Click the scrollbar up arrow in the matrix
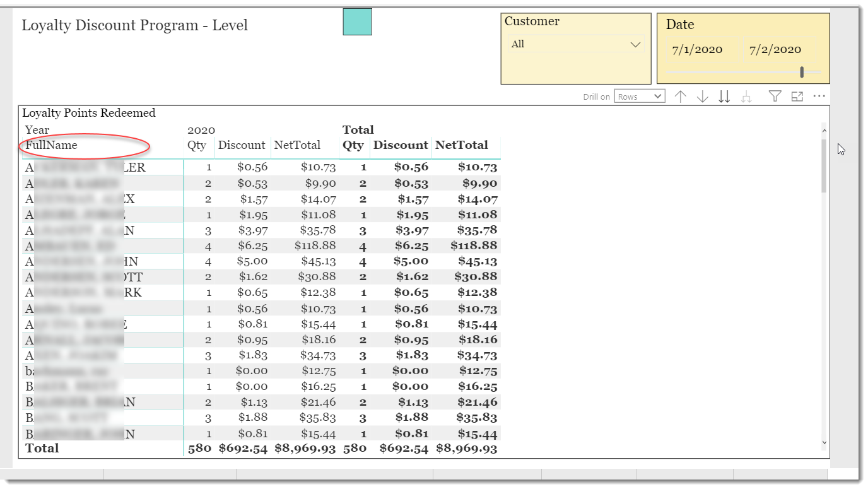Screen dimensions: 868x489 (824, 131)
